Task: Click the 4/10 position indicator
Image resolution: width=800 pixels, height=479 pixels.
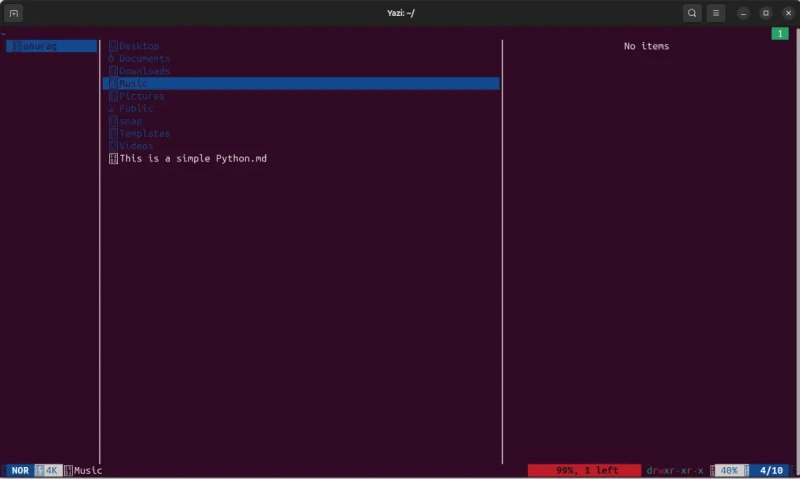Action: pos(771,470)
